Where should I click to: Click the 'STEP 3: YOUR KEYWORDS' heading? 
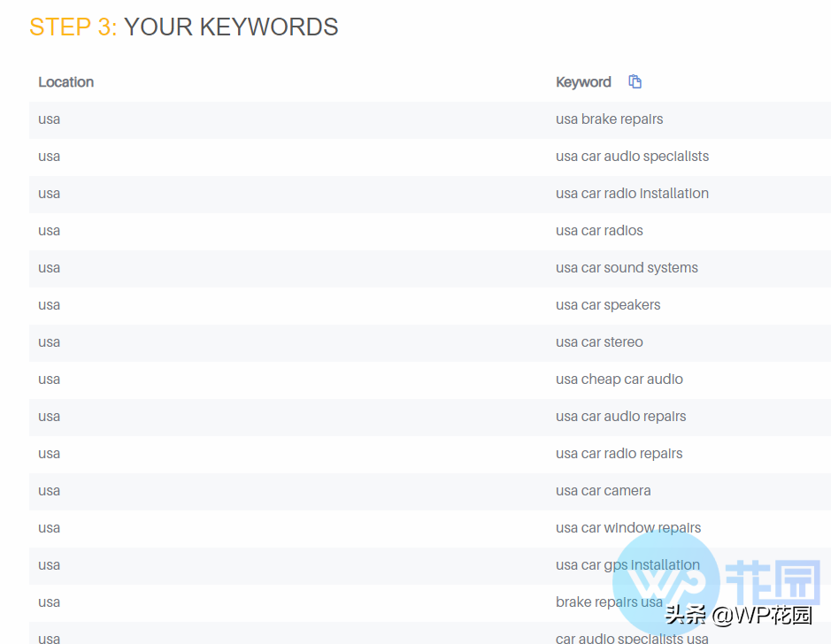[184, 27]
